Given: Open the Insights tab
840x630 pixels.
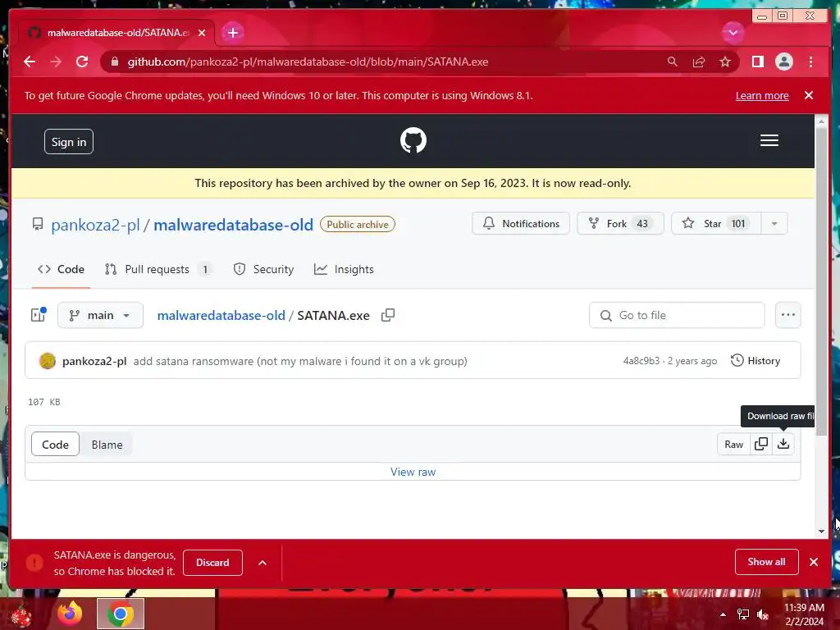Looking at the screenshot, I should 344,269.
